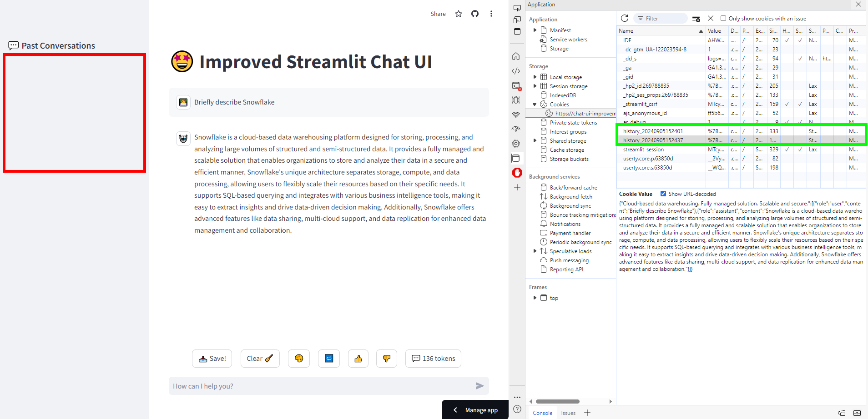
Task: Open the Console panel icon with error badge
Action: click(x=516, y=86)
